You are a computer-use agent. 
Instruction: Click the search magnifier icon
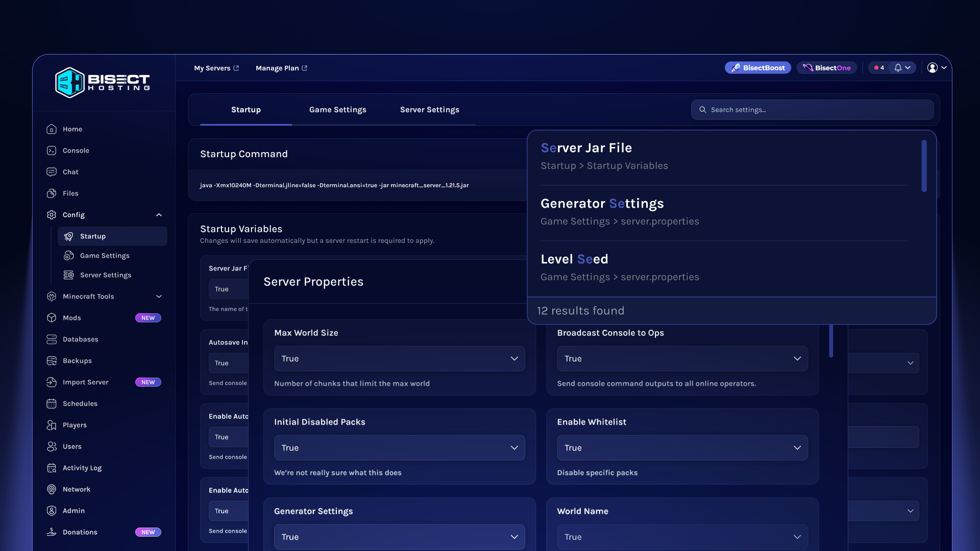point(703,110)
